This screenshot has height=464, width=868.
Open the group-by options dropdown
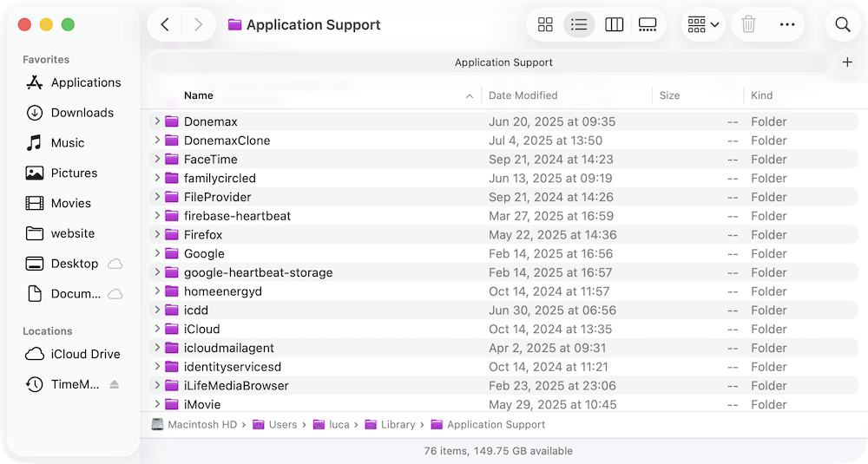coord(703,24)
